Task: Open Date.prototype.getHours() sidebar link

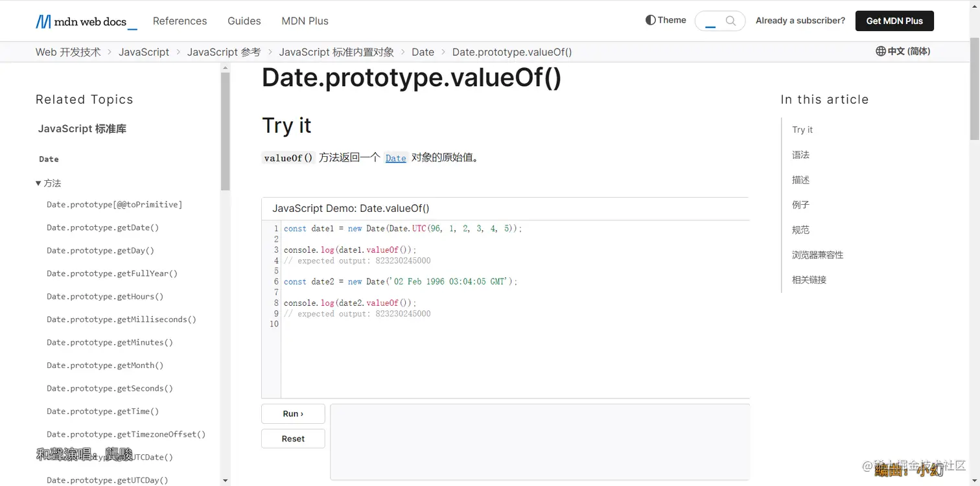Action: 105,297
